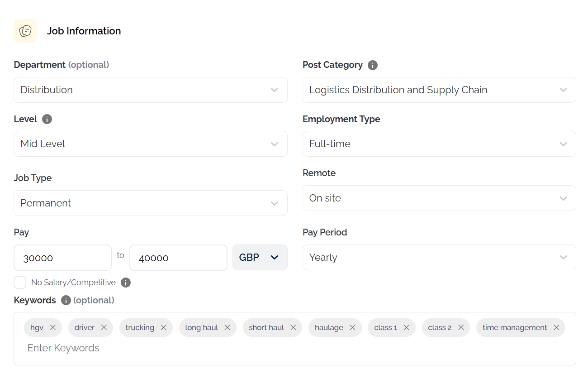Click the No Salary/Competitive info icon
This screenshot has width=588, height=374.
tap(126, 283)
